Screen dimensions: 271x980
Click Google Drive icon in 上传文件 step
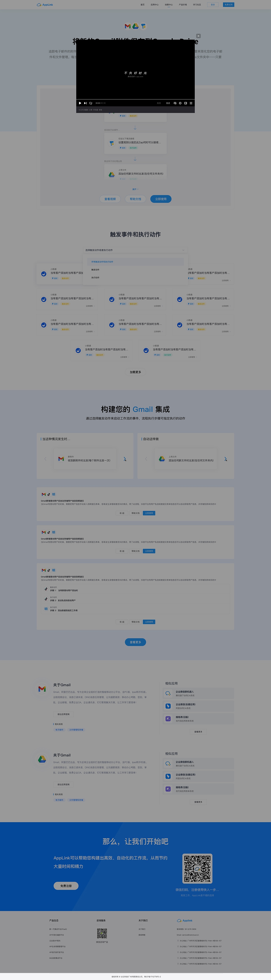tap(112, 174)
